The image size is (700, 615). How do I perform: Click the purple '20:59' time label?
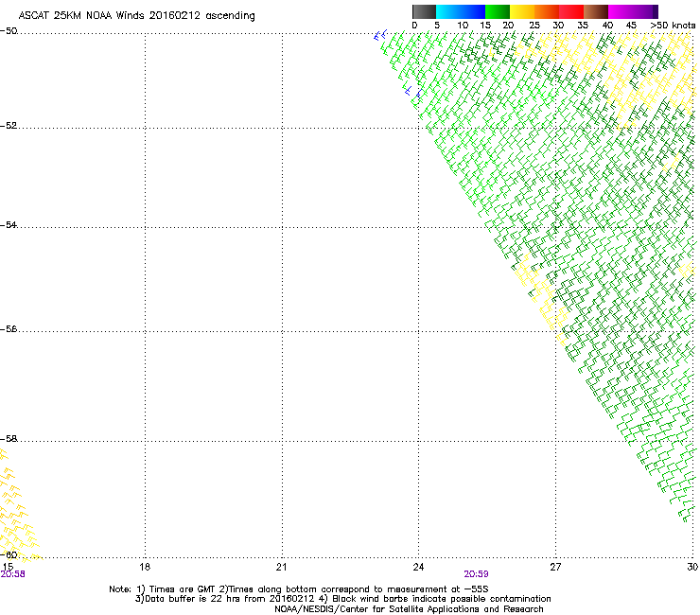pos(476,574)
